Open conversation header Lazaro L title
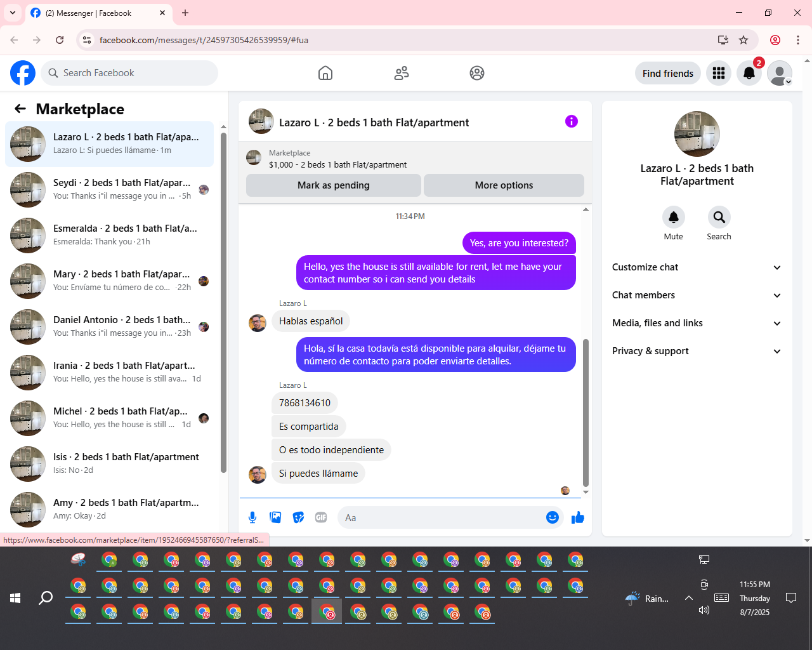The height and width of the screenshot is (650, 812). (374, 123)
